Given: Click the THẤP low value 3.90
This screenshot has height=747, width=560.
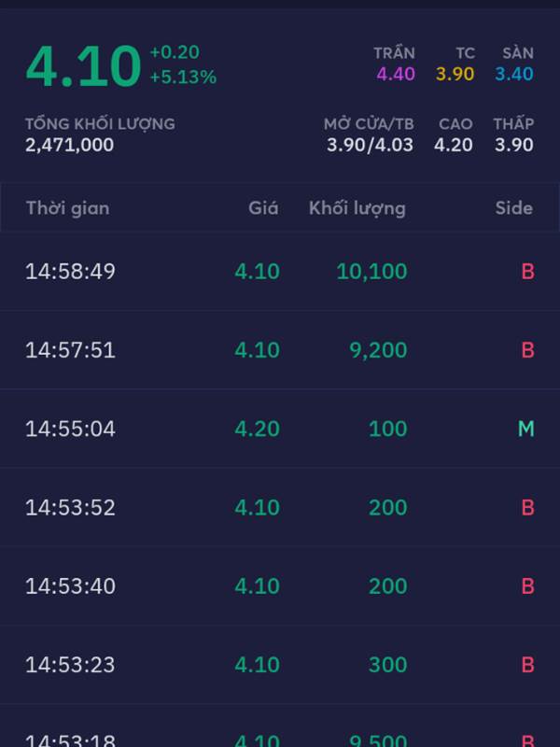Looking at the screenshot, I should click(x=514, y=145).
